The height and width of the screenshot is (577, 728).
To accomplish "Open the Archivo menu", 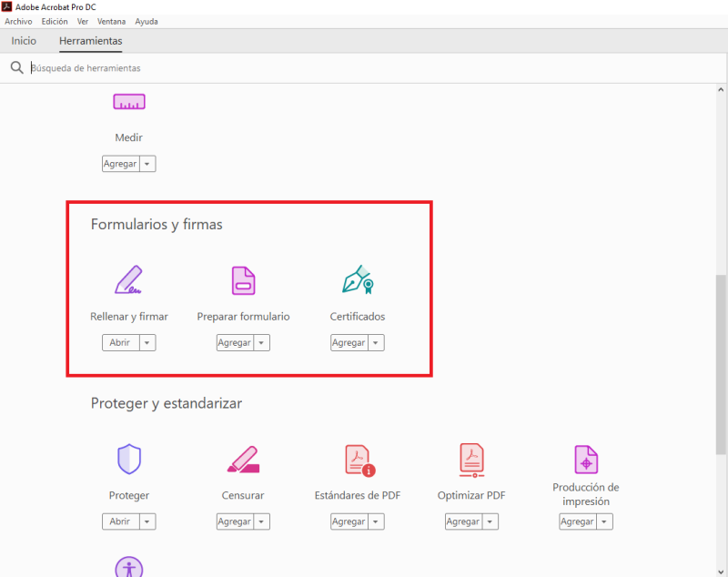I will click(18, 21).
